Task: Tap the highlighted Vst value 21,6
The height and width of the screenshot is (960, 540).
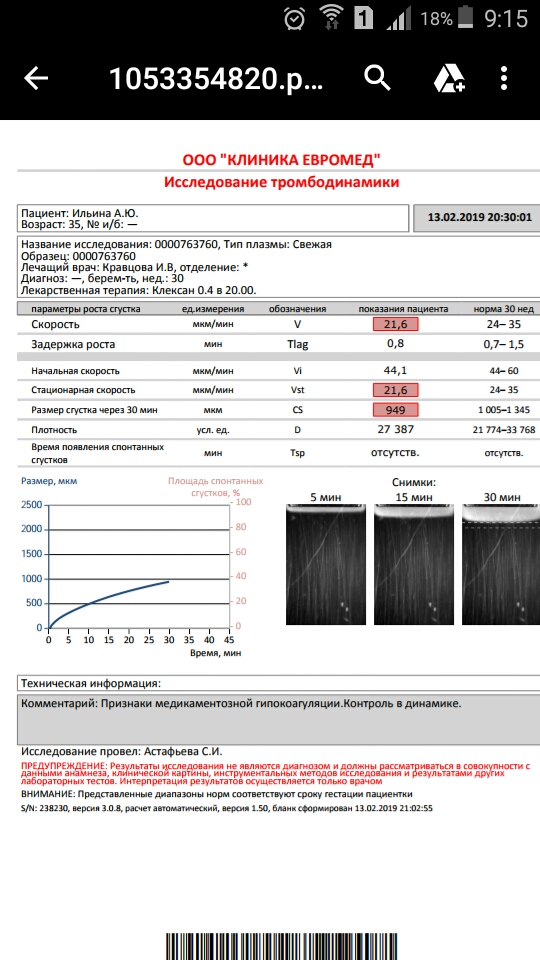Action: point(396,390)
